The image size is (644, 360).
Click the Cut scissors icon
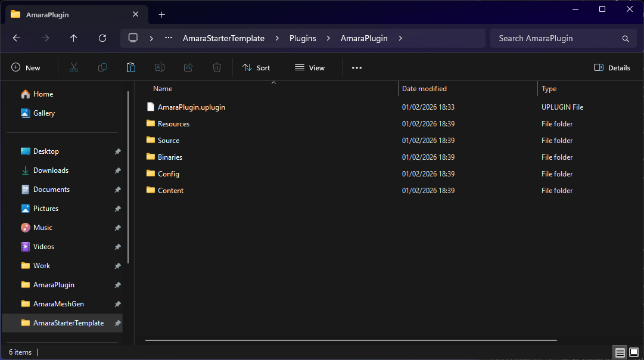(x=74, y=68)
